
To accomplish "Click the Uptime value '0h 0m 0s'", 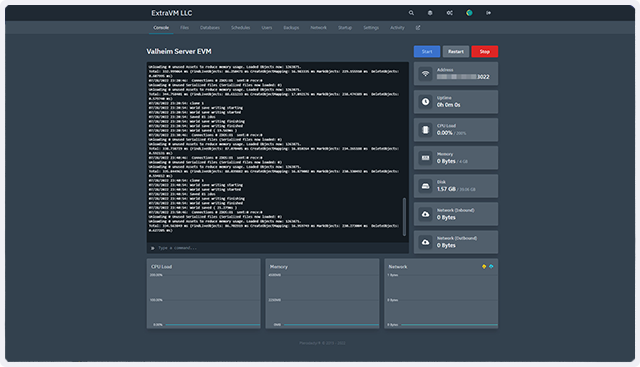I will pyautogui.click(x=448, y=105).
